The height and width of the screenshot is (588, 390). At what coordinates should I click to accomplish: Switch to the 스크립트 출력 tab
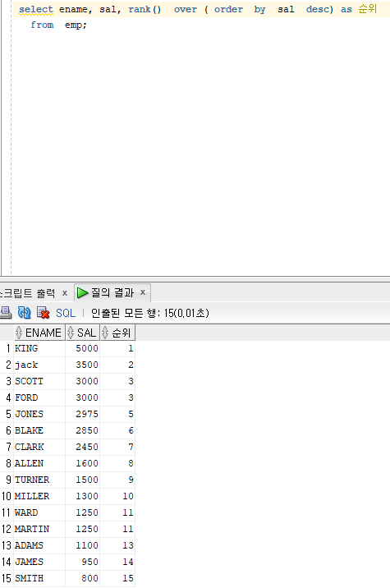coord(28,293)
